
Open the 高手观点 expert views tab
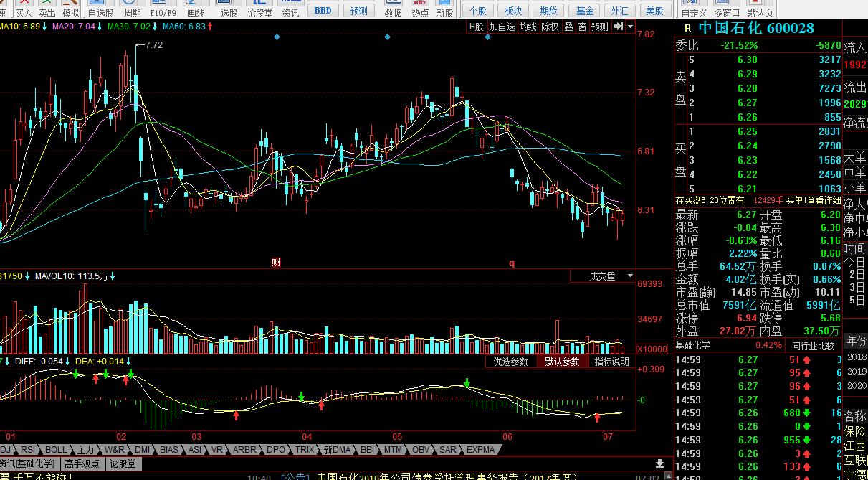pyautogui.click(x=82, y=463)
